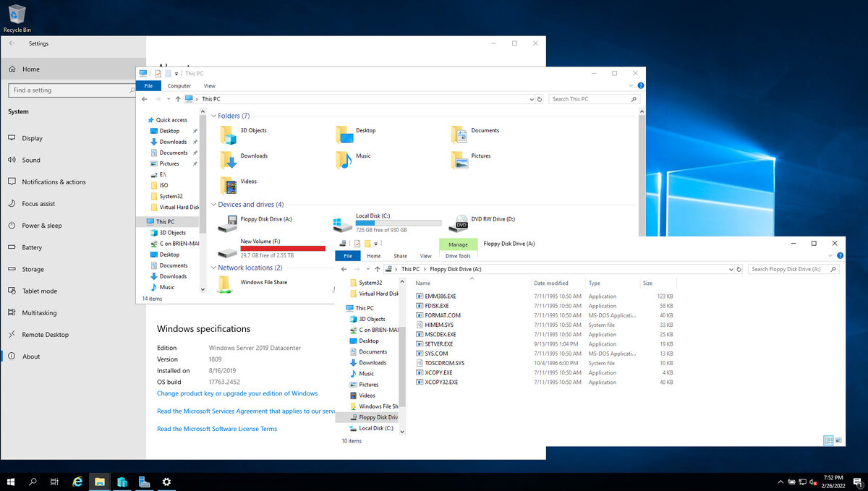The height and width of the screenshot is (491, 868).
Task: Launch Internet Explorer from the taskbar
Action: tap(77, 482)
